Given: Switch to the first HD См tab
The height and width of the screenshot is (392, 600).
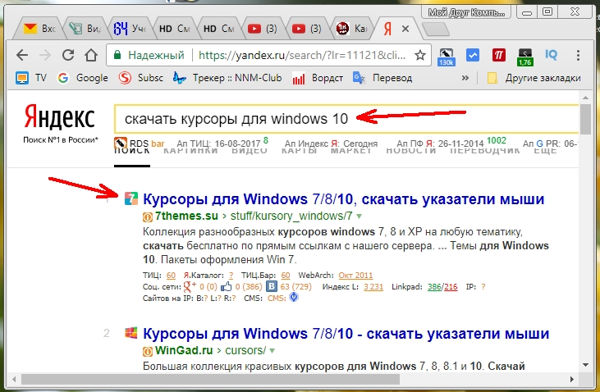Looking at the screenshot, I should click(x=174, y=29).
